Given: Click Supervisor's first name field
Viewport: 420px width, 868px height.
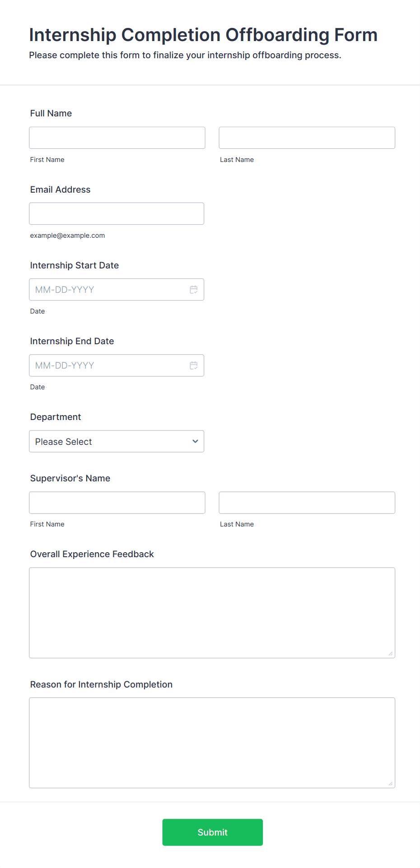Looking at the screenshot, I should tap(117, 503).
